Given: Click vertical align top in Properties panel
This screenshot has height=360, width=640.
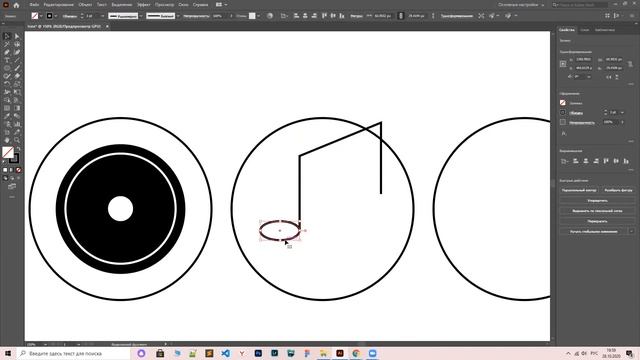Looking at the screenshot, I should [x=606, y=161].
